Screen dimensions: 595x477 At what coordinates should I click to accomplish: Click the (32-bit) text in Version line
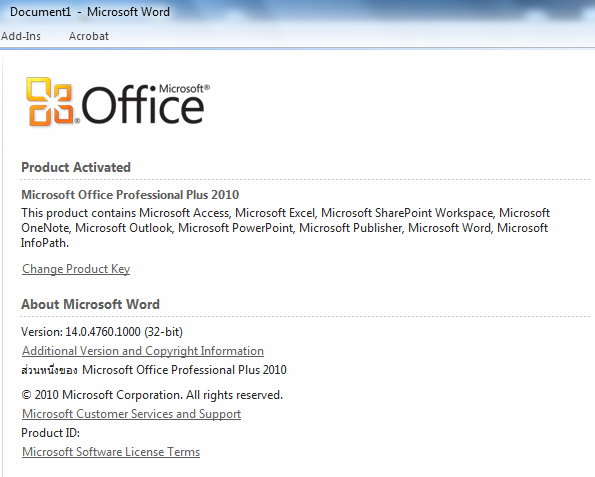tap(164, 332)
